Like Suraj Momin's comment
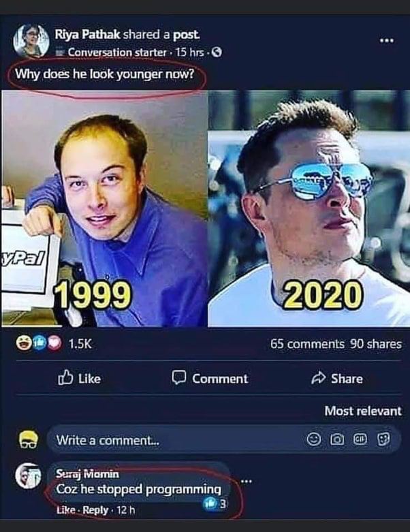Image resolution: width=410 pixels, height=532 pixels. pos(65,510)
